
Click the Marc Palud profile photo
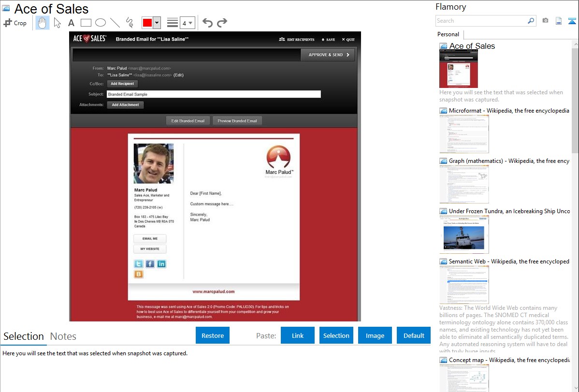[x=154, y=164]
